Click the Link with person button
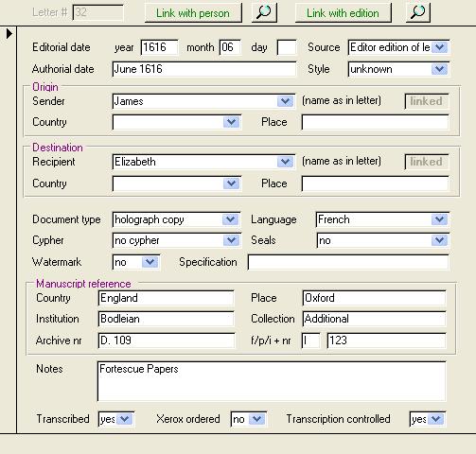This screenshot has height=454, width=476. (193, 13)
